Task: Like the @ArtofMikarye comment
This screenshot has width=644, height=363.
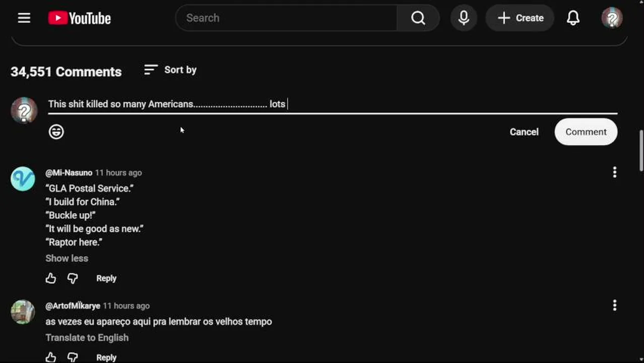Action: 51,357
